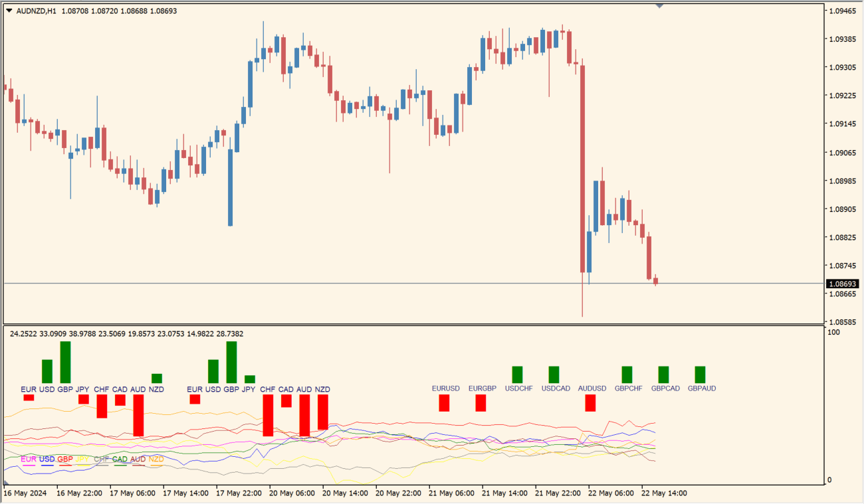Pick the green signal bar above GBPAUD
The width and height of the screenshot is (864, 504).
pos(700,375)
